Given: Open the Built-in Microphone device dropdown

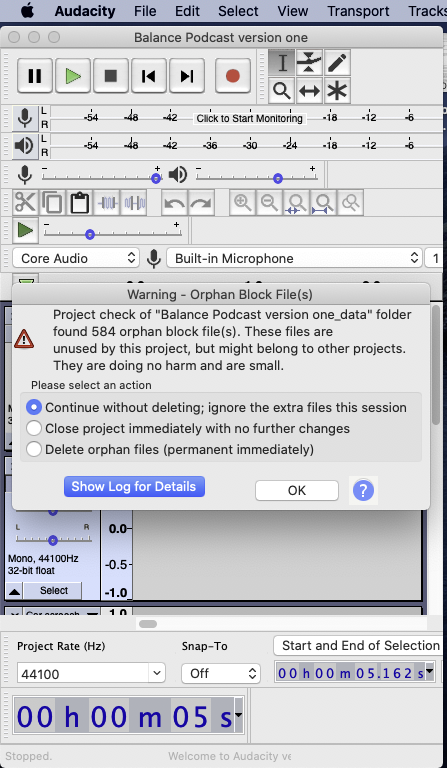Looking at the screenshot, I should click(294, 258).
